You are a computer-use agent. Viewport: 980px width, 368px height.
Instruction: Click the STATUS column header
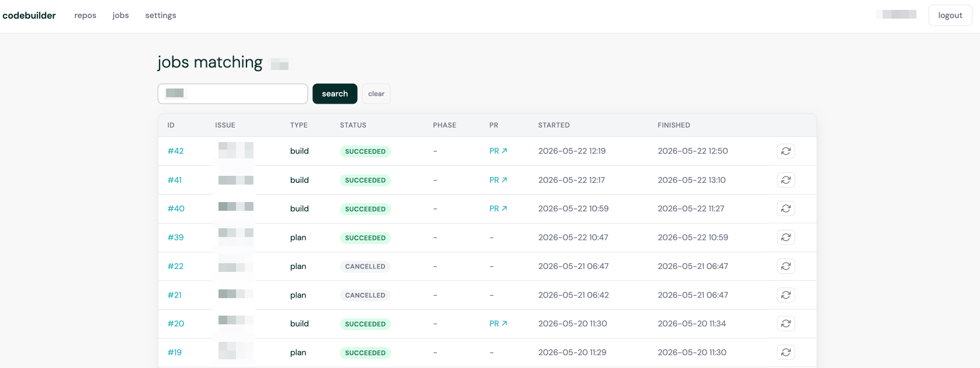tap(353, 125)
